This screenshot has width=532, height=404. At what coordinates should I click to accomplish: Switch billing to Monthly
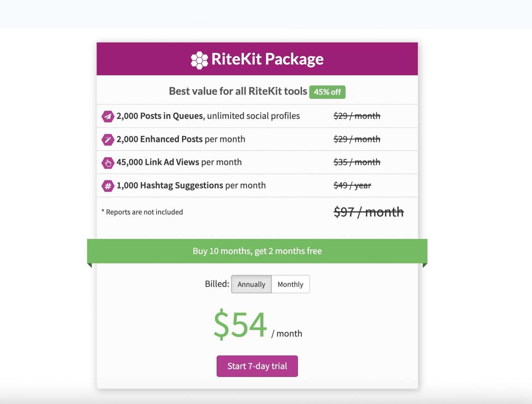290,284
